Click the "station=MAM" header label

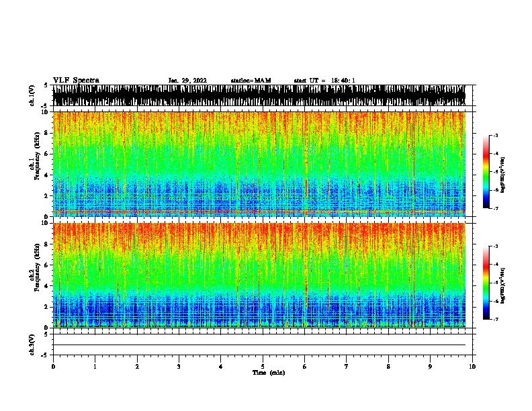pyautogui.click(x=251, y=81)
